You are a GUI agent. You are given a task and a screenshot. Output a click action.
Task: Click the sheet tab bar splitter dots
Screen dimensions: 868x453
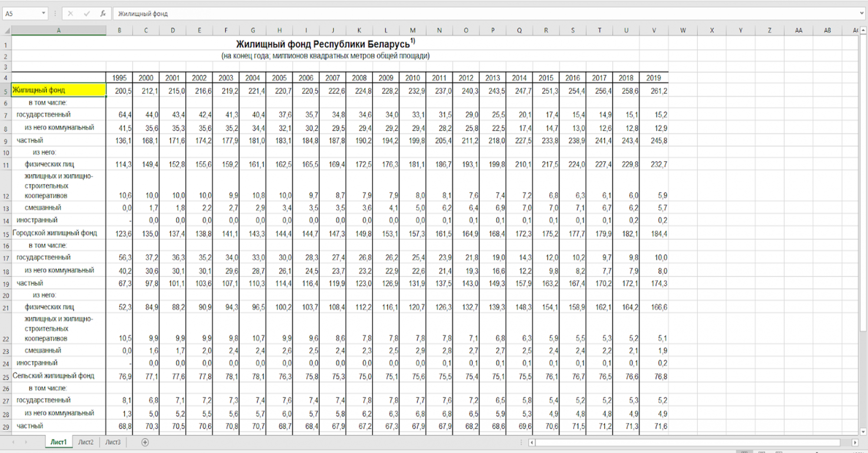521,443
